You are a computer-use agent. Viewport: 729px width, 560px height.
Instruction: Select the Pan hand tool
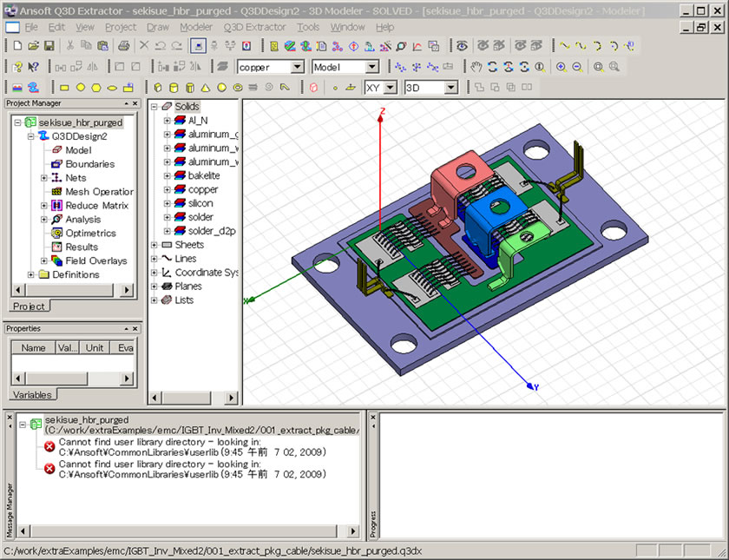pyautogui.click(x=476, y=67)
